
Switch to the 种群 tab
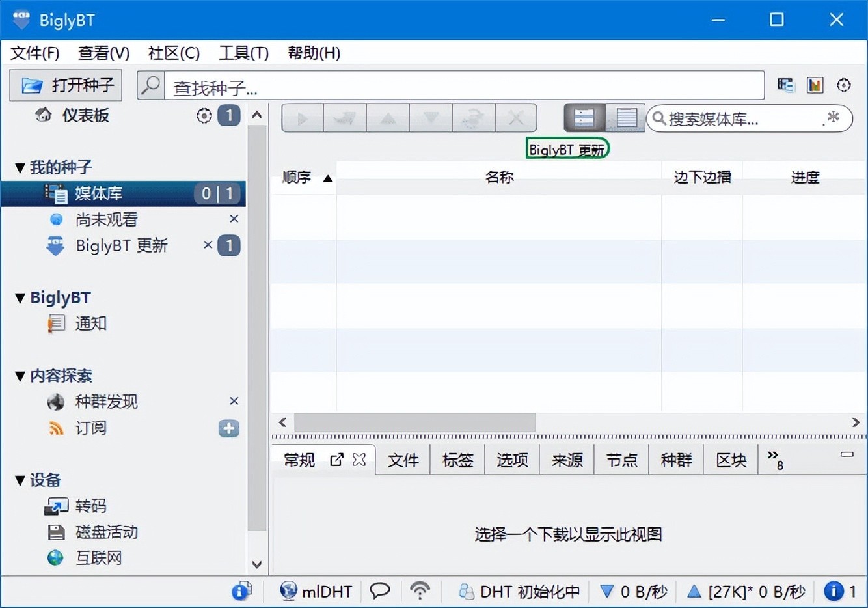click(x=677, y=460)
